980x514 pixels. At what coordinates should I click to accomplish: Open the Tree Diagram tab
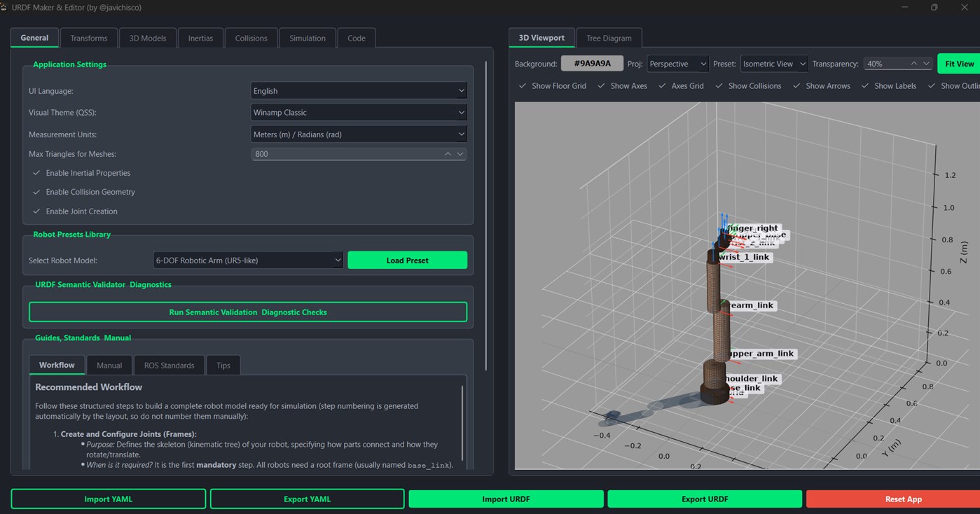pyautogui.click(x=609, y=38)
